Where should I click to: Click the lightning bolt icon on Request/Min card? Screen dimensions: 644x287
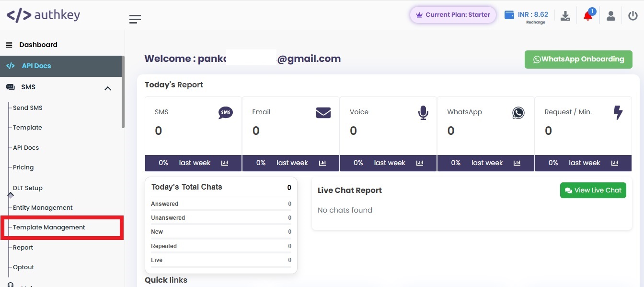pyautogui.click(x=618, y=113)
